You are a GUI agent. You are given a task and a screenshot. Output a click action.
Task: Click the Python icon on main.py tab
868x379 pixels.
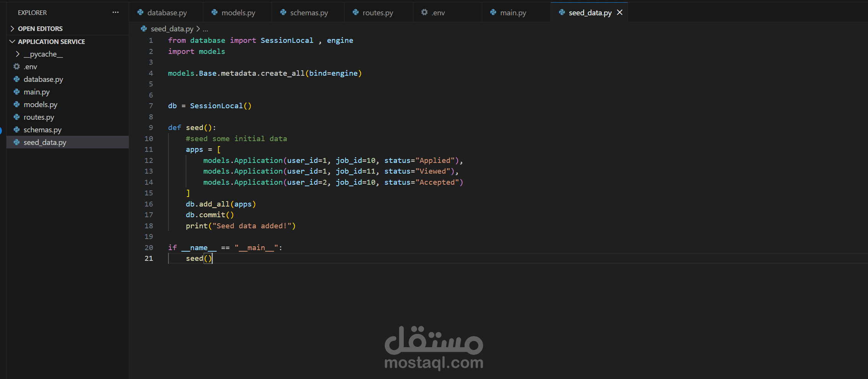pos(493,12)
